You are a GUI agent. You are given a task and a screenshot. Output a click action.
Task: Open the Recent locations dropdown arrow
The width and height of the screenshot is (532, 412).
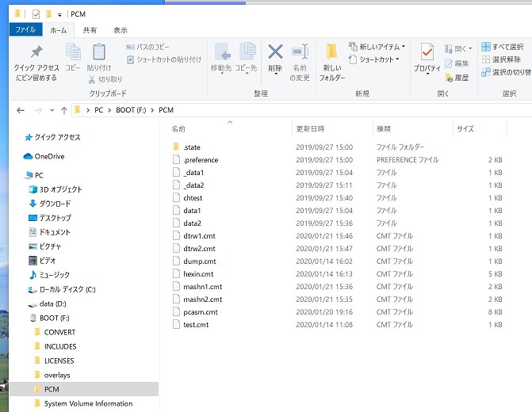point(52,110)
